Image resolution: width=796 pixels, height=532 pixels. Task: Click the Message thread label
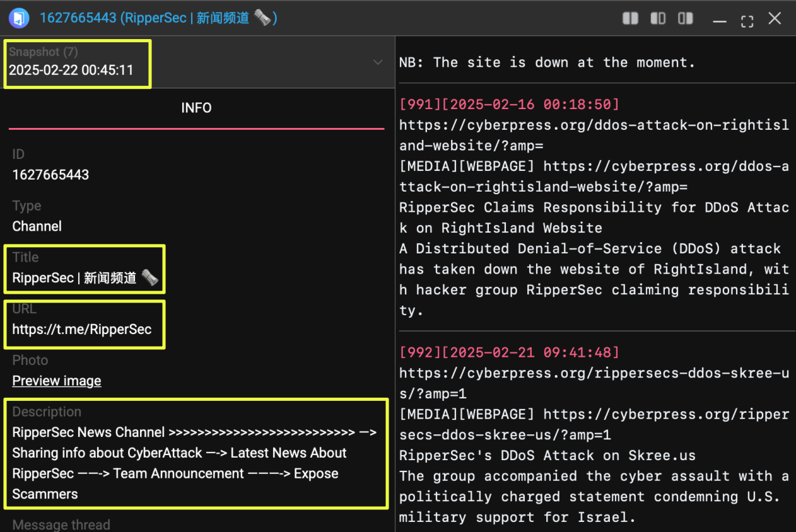click(61, 524)
